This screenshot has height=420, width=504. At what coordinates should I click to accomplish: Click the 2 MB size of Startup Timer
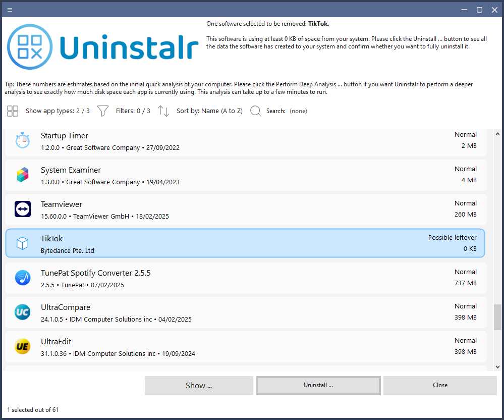[469, 146]
